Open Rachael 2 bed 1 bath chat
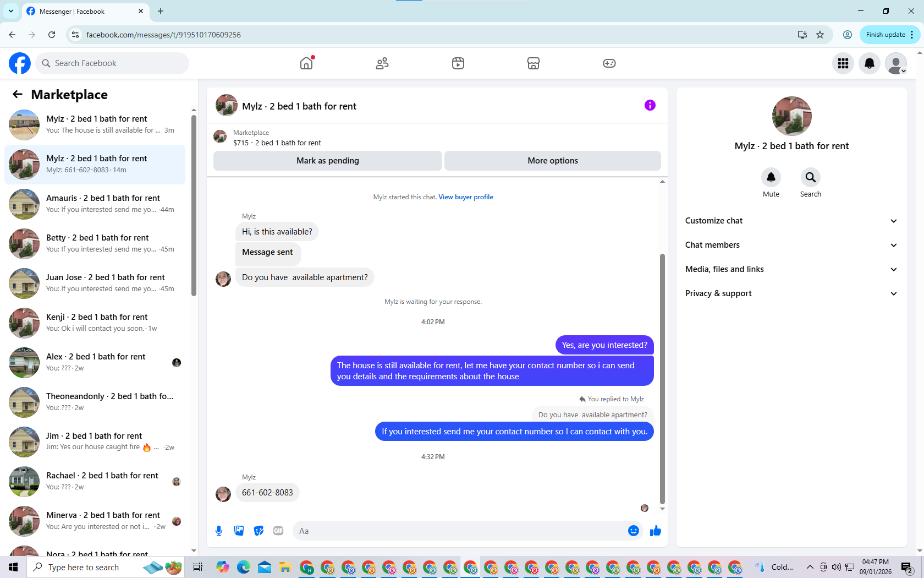The width and height of the screenshot is (924, 578). click(95, 482)
